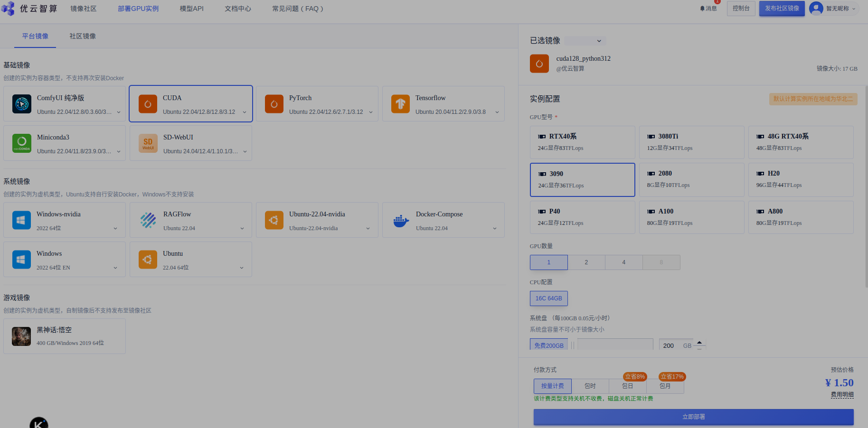Click the A100 GPU card icon
Image resolution: width=868 pixels, height=428 pixels.
coord(651,212)
